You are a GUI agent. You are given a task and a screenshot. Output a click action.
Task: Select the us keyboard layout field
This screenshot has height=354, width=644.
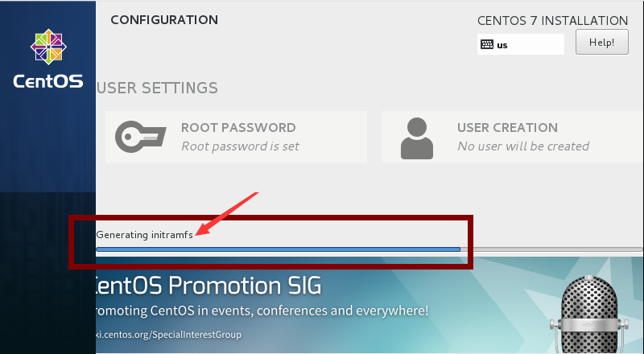[520, 44]
